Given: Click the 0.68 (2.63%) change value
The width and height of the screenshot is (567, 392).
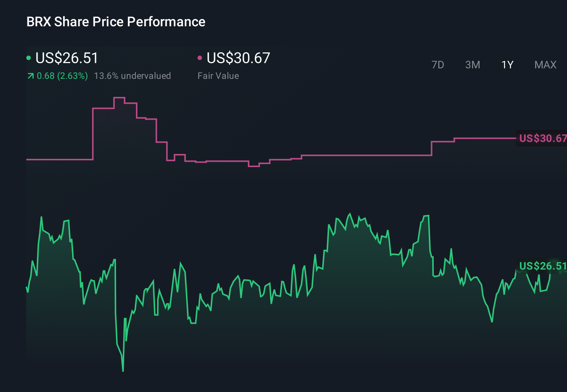Looking at the screenshot, I should click(62, 75).
